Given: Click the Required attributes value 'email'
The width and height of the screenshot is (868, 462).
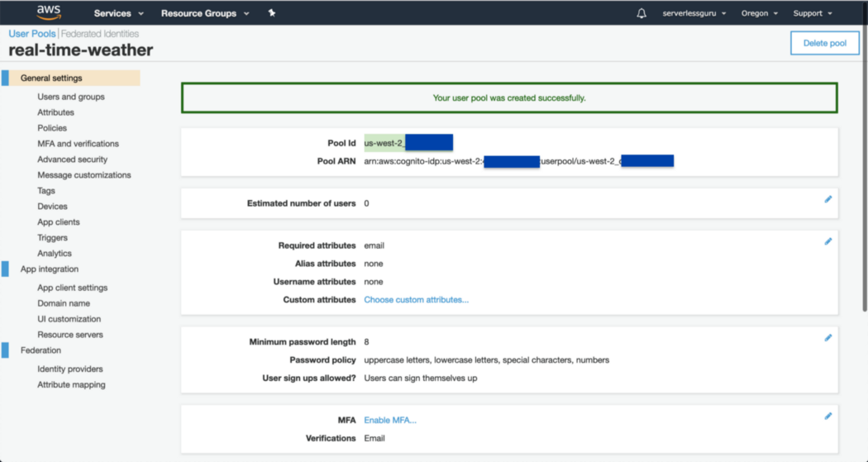Looking at the screenshot, I should 374,245.
